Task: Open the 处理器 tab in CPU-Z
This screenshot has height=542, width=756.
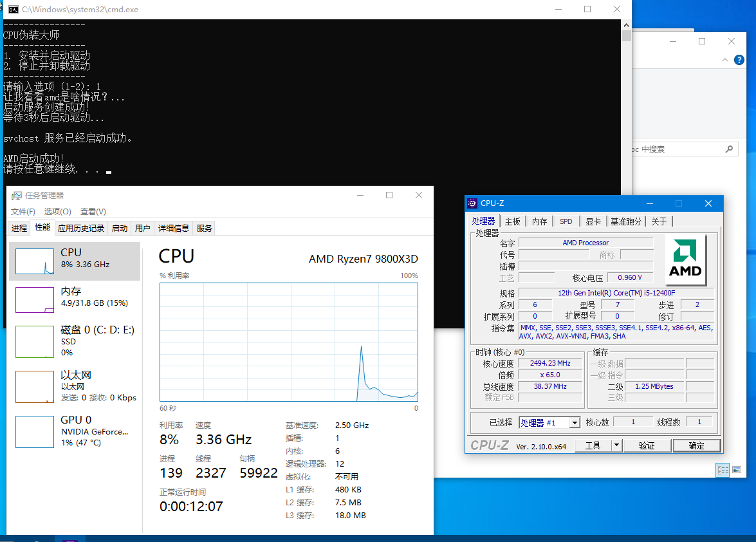Action: click(484, 221)
